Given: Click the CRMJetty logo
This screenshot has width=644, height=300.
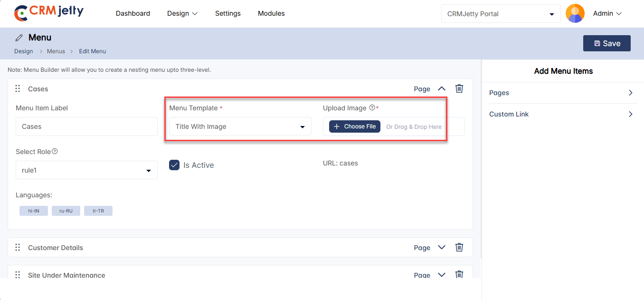Looking at the screenshot, I should pos(49,13).
